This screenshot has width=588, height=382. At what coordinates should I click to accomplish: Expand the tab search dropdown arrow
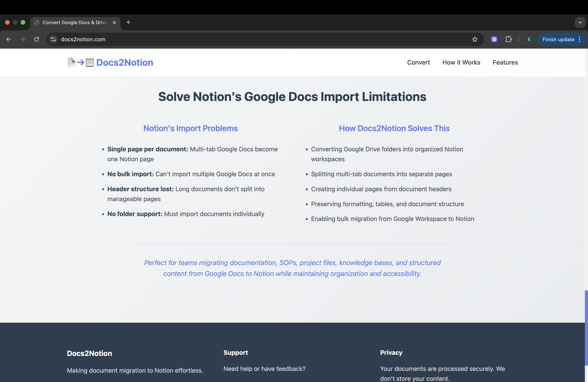[580, 23]
